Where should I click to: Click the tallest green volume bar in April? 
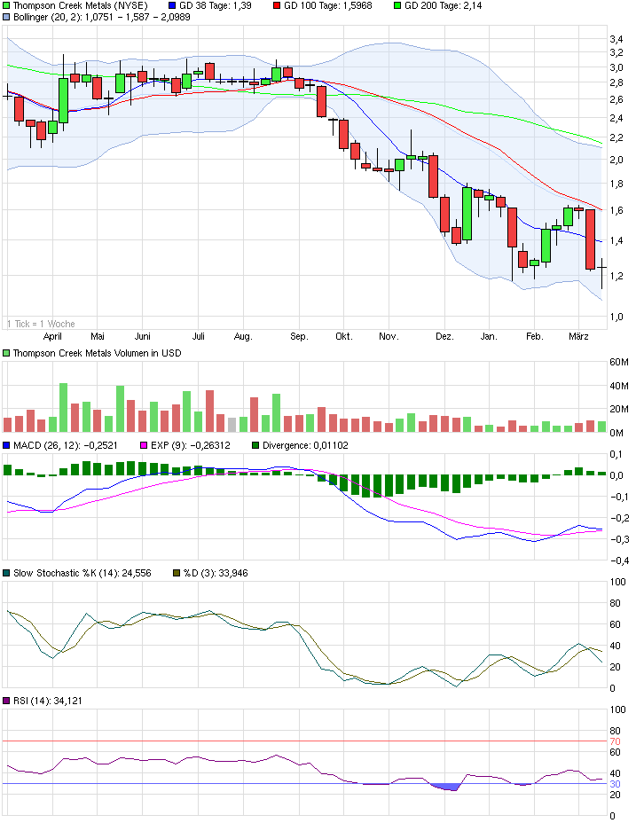click(x=63, y=407)
